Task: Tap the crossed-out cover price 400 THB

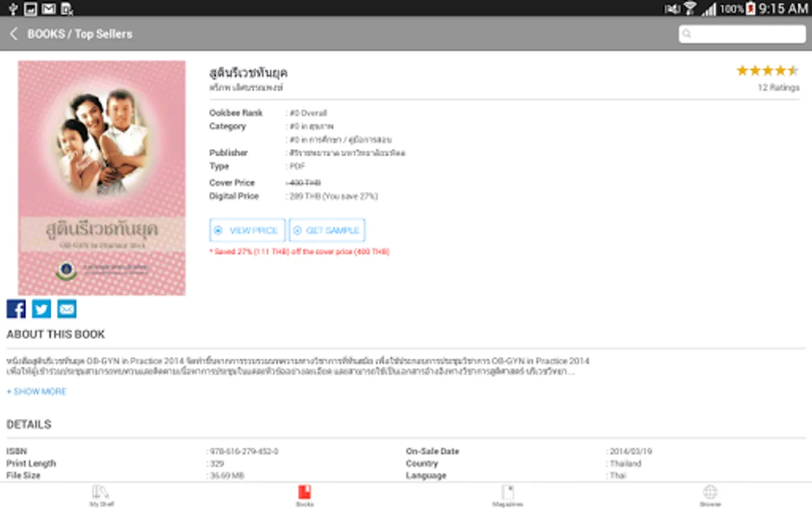Action: click(x=304, y=183)
